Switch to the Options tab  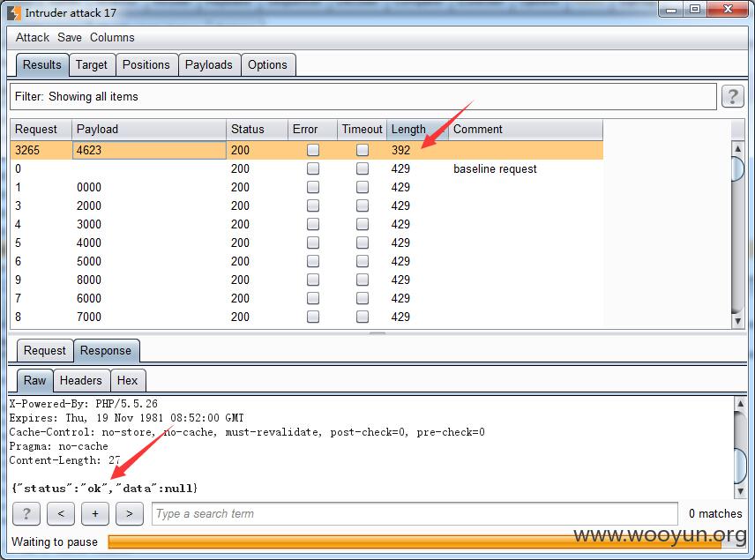[268, 65]
